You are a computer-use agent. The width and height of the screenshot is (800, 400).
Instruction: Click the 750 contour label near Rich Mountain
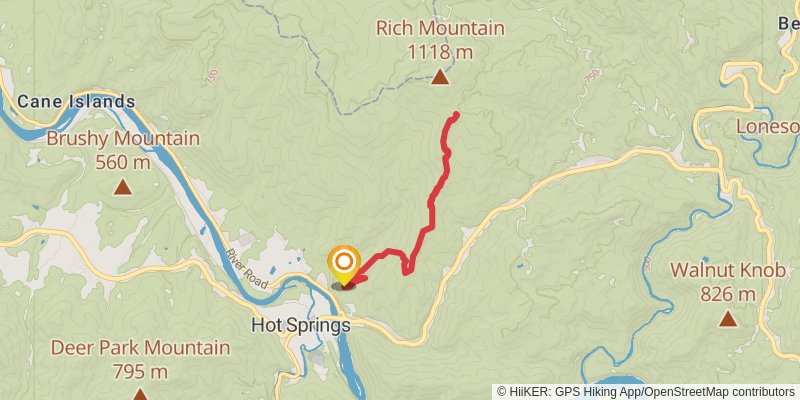[x=592, y=77]
